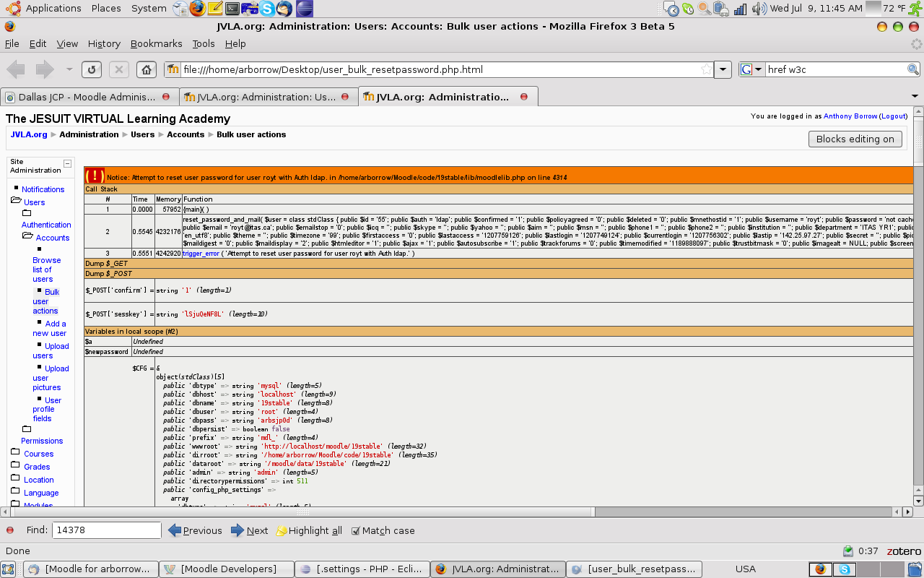Collapse the Users folder in sidebar
The width and height of the screenshot is (924, 578).
pyautogui.click(x=16, y=202)
